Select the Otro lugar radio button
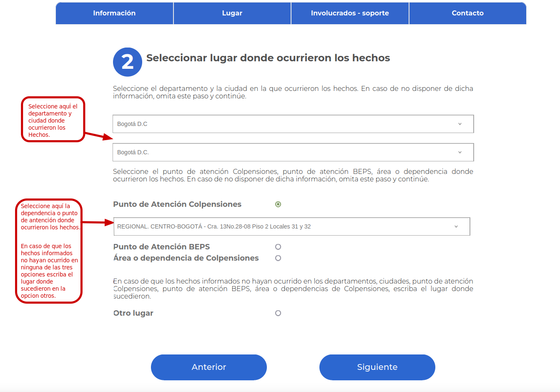This screenshot has width=560, height=392. 278,313
